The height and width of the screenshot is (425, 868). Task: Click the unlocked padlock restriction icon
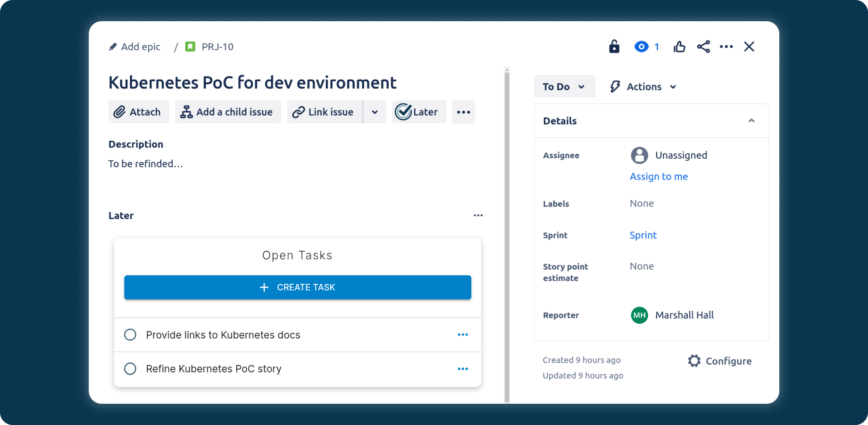614,46
